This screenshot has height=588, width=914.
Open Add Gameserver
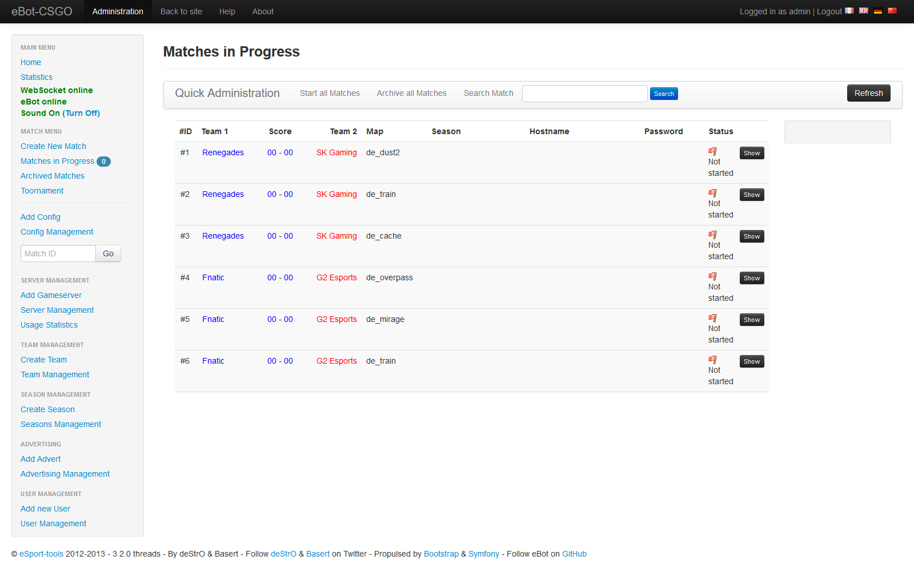click(x=51, y=295)
